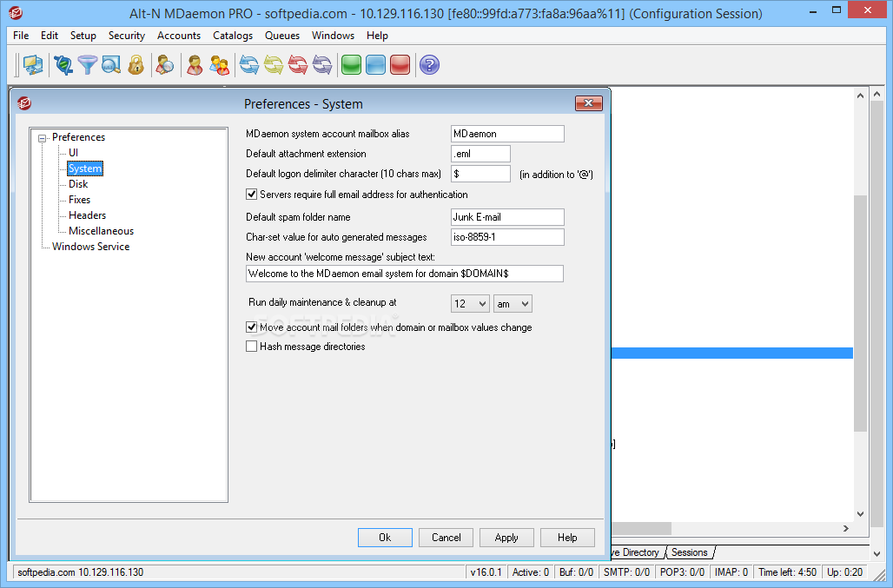The width and height of the screenshot is (893, 588).
Task: Click the default spam folder name field
Action: coord(507,217)
